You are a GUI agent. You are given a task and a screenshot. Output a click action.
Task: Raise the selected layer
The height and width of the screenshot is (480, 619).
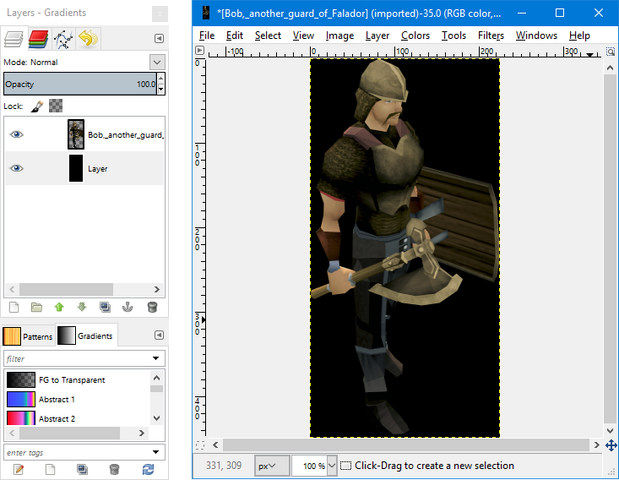point(59,307)
